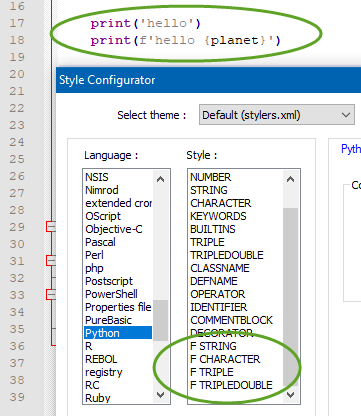Collapse the code fold marker at line 29

(51, 227)
